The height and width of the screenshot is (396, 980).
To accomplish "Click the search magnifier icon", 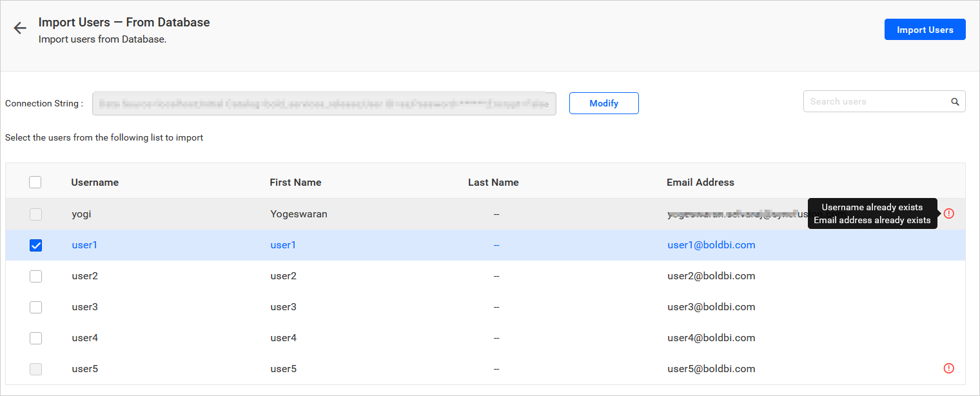I will click(x=955, y=102).
